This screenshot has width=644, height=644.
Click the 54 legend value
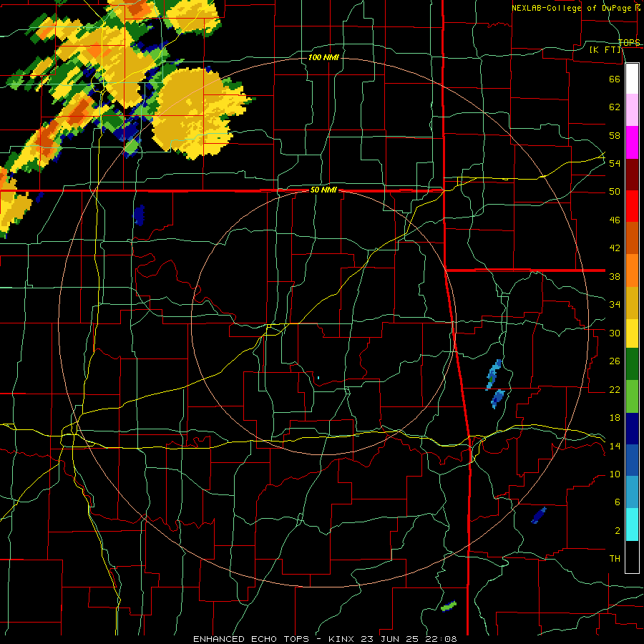coord(615,163)
